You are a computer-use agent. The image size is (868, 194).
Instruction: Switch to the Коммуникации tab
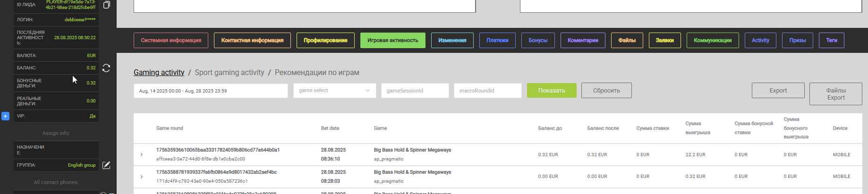713,40
